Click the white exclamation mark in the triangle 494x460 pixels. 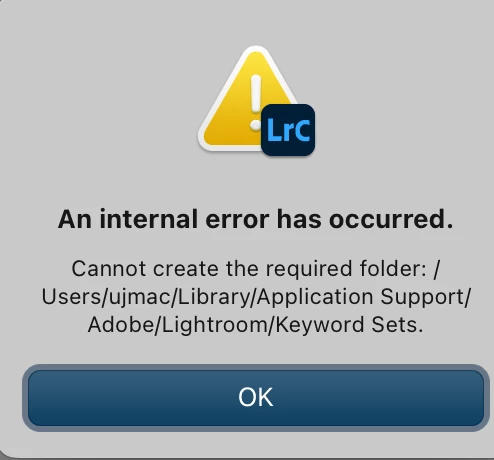(x=256, y=102)
